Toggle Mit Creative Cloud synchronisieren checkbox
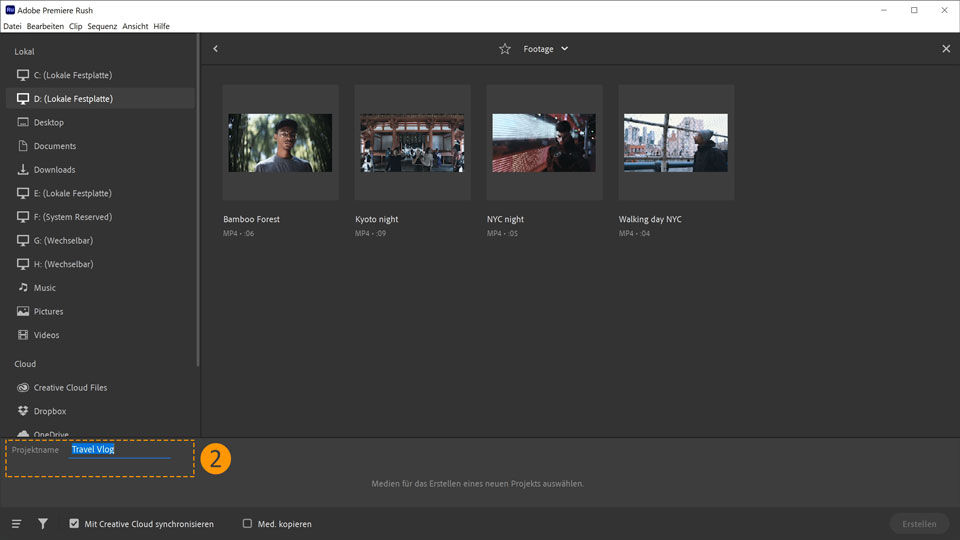The height and width of the screenshot is (540, 960). pyautogui.click(x=74, y=523)
